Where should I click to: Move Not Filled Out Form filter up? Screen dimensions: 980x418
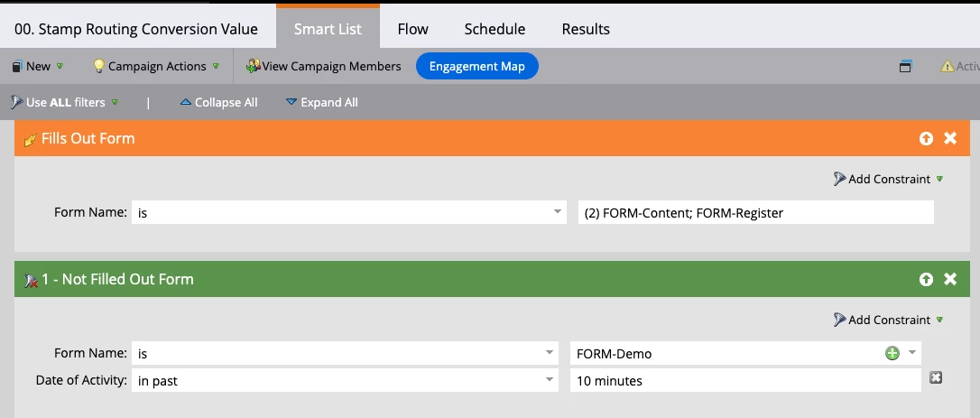pyautogui.click(x=926, y=279)
